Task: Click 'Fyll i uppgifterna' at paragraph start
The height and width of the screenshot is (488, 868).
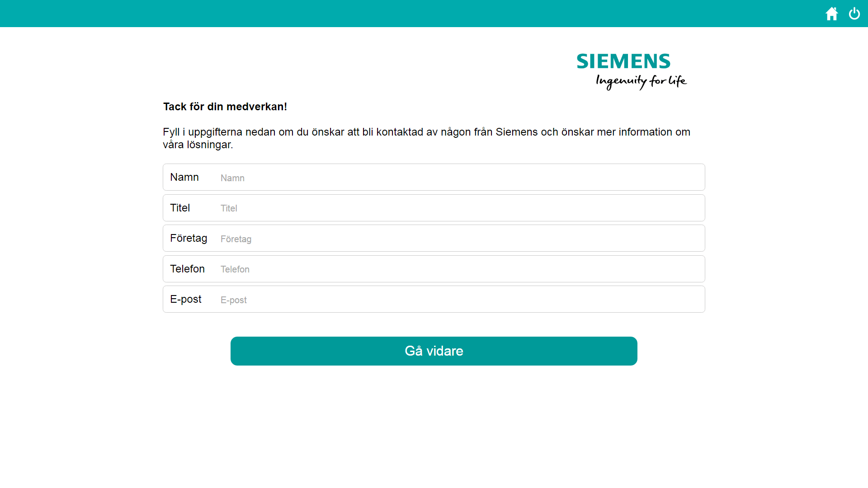Action: [x=203, y=132]
